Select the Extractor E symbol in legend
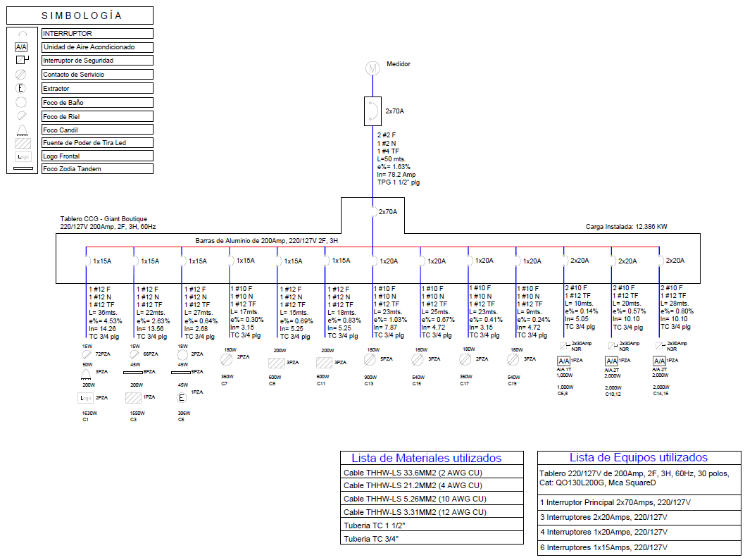Image resolution: width=745 pixels, height=560 pixels. [x=22, y=88]
